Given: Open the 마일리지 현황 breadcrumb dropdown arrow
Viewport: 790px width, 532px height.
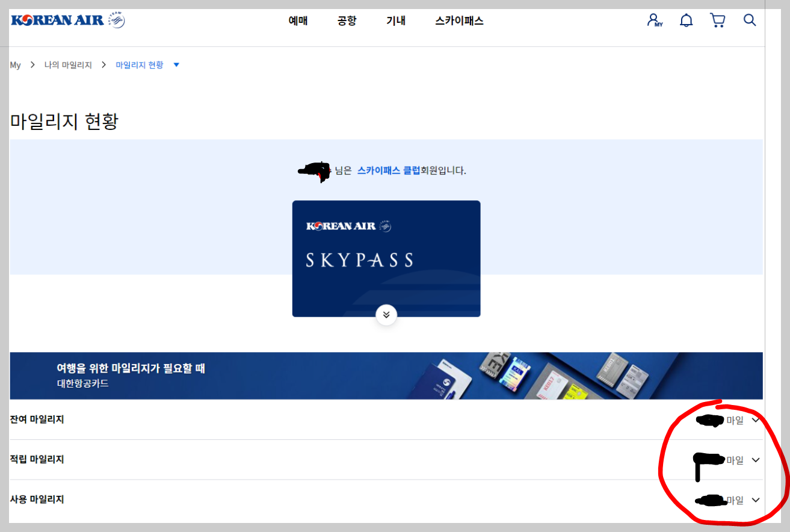Looking at the screenshot, I should point(176,65).
